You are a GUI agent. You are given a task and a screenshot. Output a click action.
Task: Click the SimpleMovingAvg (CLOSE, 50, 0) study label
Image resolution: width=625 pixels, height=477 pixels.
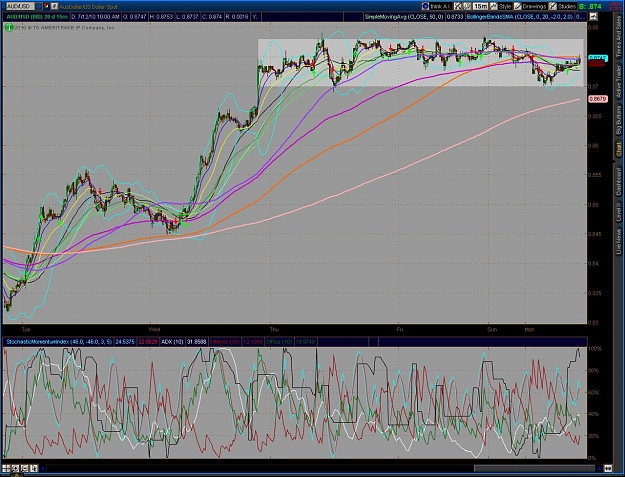tap(405, 17)
